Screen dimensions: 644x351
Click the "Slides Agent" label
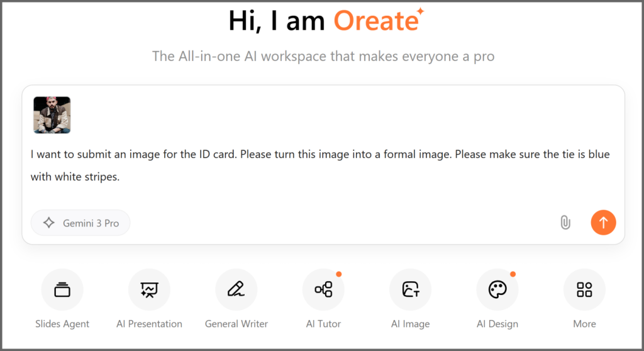click(62, 324)
